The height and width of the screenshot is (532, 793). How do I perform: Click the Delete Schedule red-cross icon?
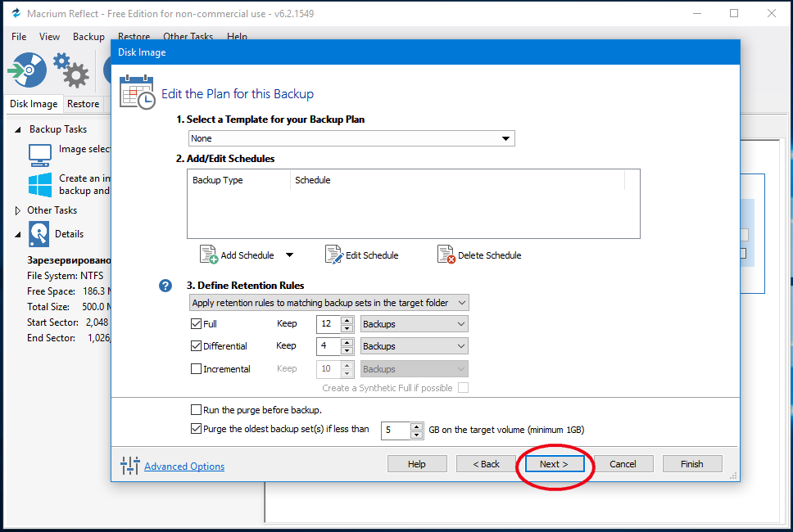(446, 255)
